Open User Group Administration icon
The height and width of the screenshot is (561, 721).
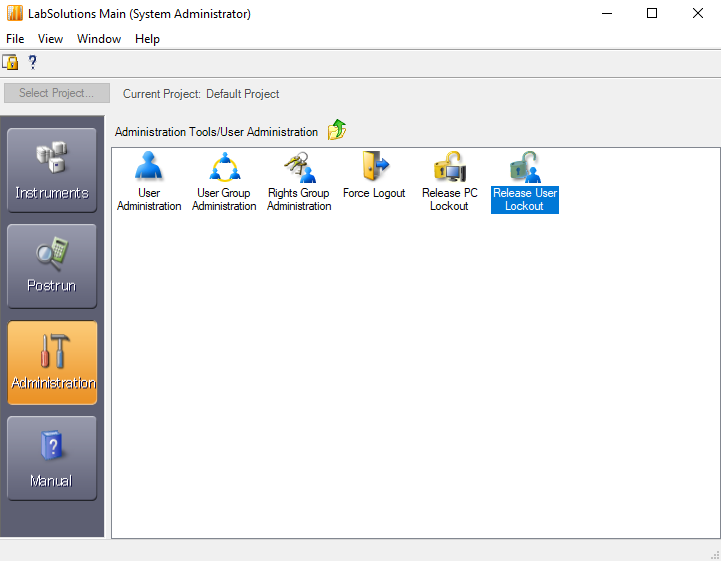point(224,181)
